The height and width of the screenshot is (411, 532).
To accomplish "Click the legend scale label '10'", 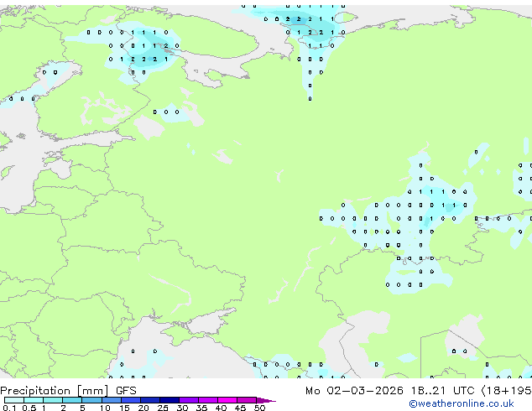I will (x=105, y=408).
